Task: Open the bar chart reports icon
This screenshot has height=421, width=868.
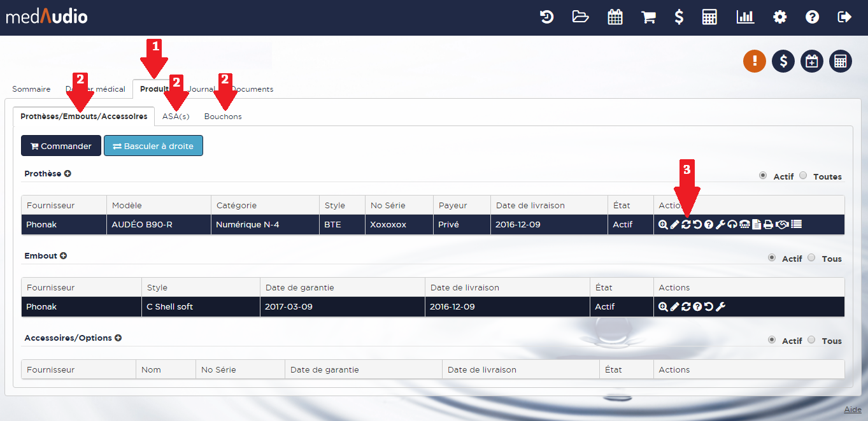Action: [x=745, y=17]
